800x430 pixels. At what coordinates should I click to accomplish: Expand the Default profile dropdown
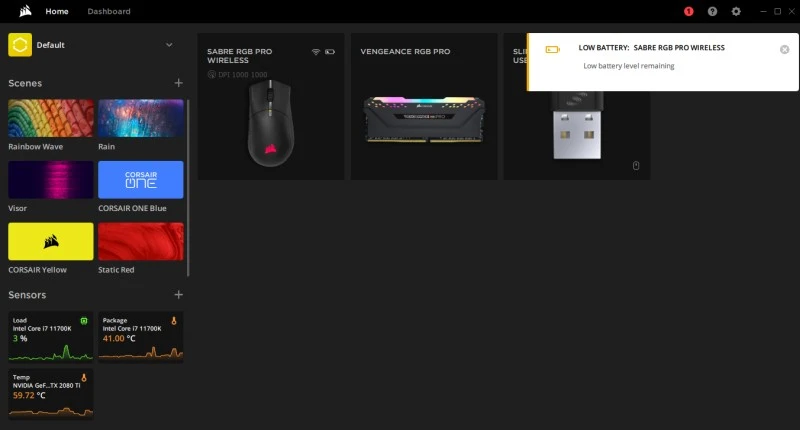(169, 45)
